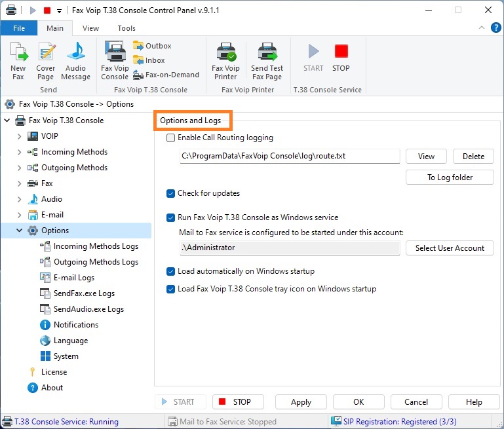Expand the VOIP tree node
The width and height of the screenshot is (504, 429).
(19, 136)
